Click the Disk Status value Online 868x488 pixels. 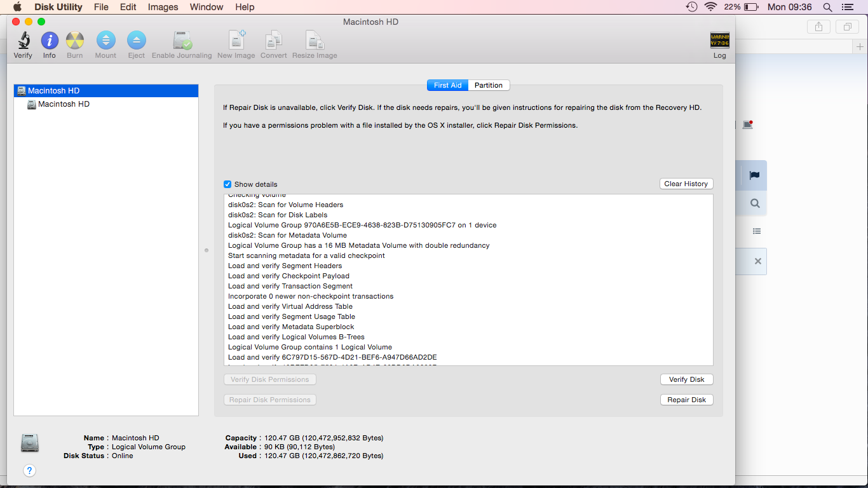pyautogui.click(x=123, y=456)
